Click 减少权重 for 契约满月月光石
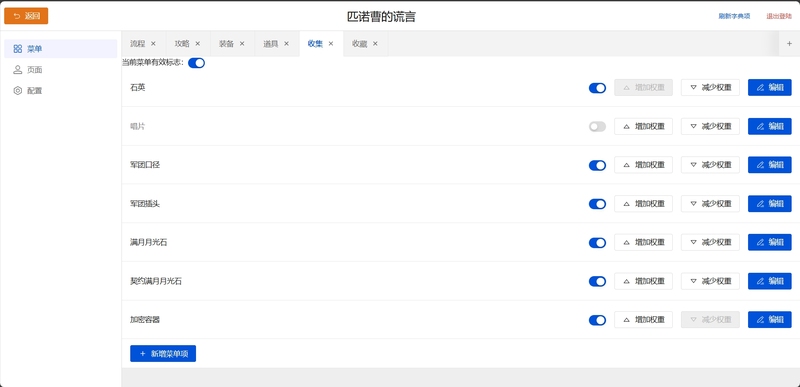 coord(710,281)
